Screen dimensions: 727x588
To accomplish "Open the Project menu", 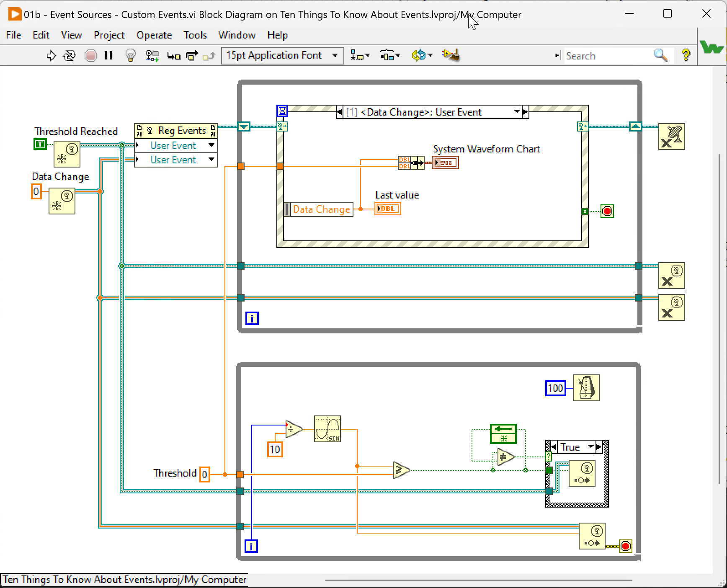I will [x=109, y=35].
